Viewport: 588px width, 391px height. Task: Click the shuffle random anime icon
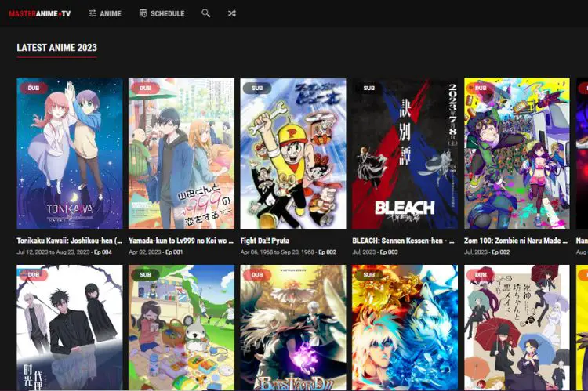[232, 13]
